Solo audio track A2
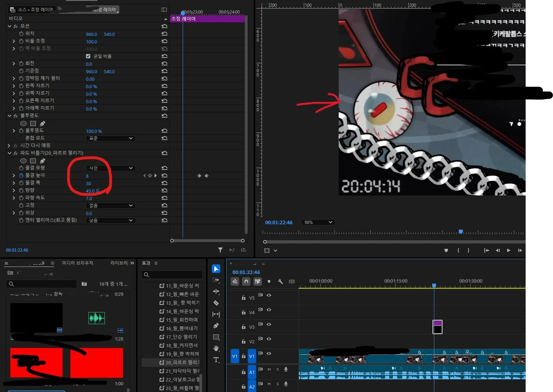The height and width of the screenshot is (392, 553). [278, 384]
